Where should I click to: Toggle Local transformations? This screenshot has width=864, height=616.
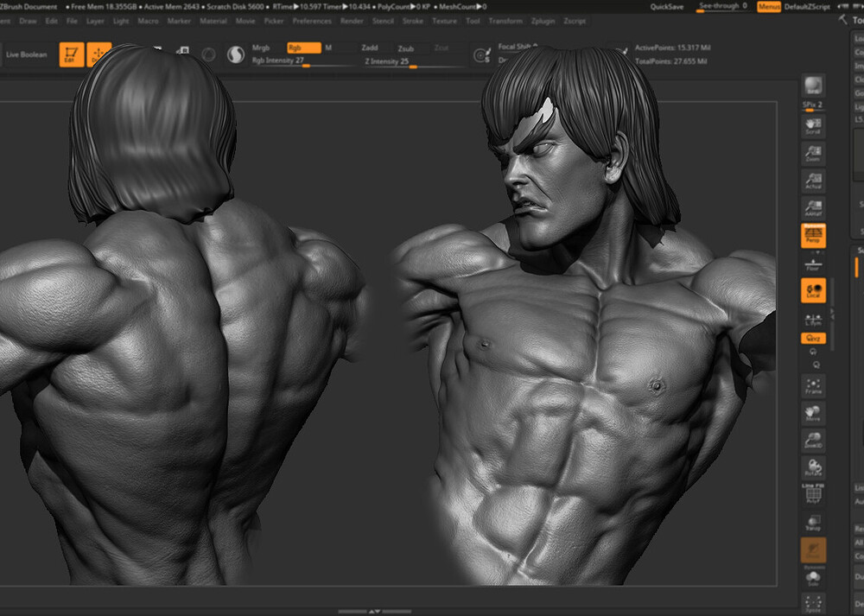pos(813,290)
